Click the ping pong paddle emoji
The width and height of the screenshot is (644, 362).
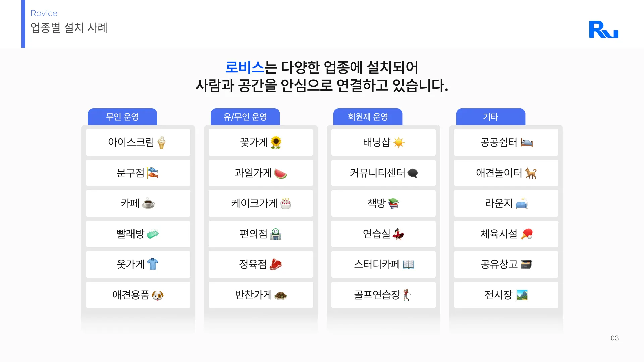coord(527,234)
